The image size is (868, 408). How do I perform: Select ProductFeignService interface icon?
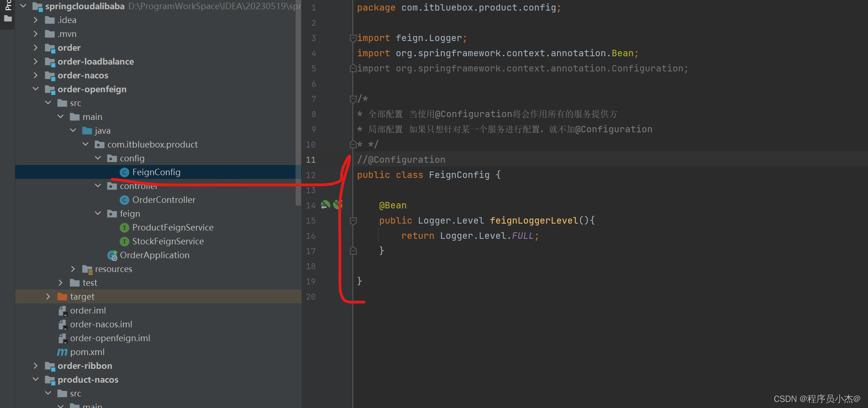coord(124,227)
